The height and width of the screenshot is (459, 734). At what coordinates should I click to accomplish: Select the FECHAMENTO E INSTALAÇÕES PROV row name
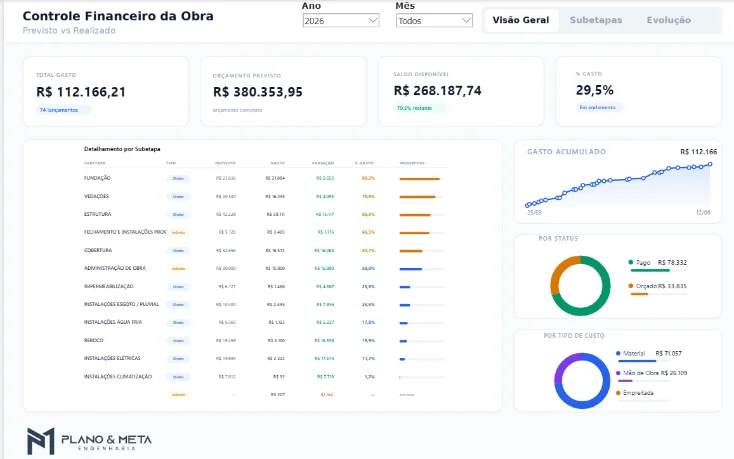point(125,232)
